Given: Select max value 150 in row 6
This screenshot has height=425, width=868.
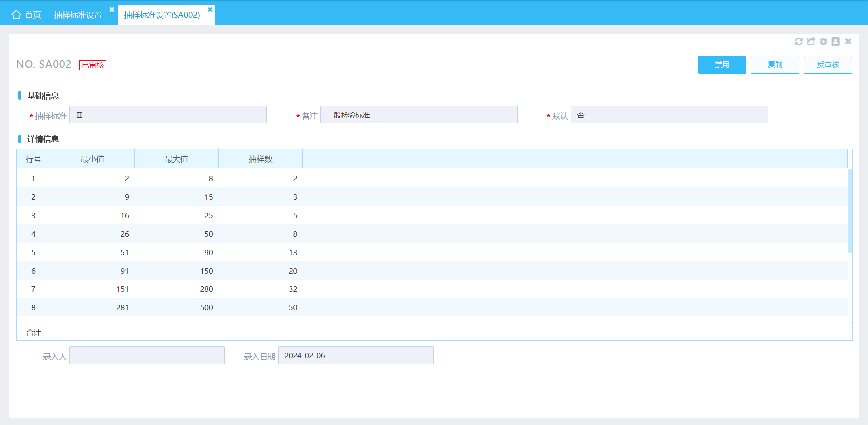Looking at the screenshot, I should pos(207,271).
